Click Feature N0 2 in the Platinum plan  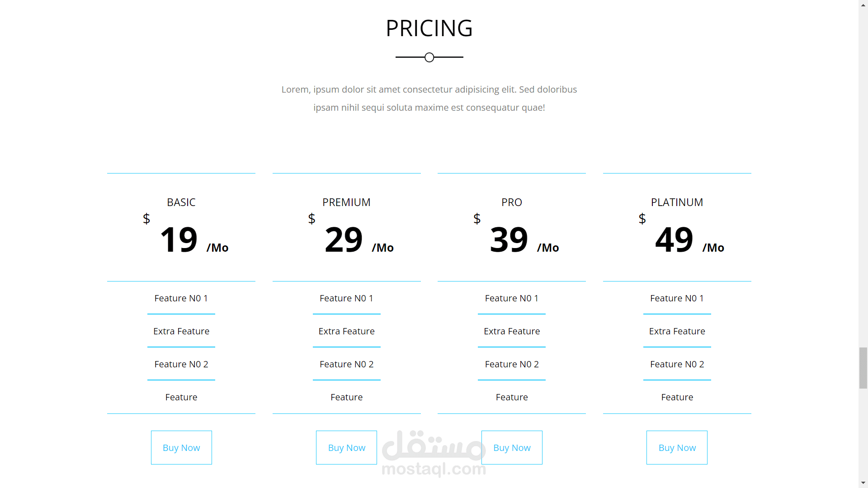677,364
